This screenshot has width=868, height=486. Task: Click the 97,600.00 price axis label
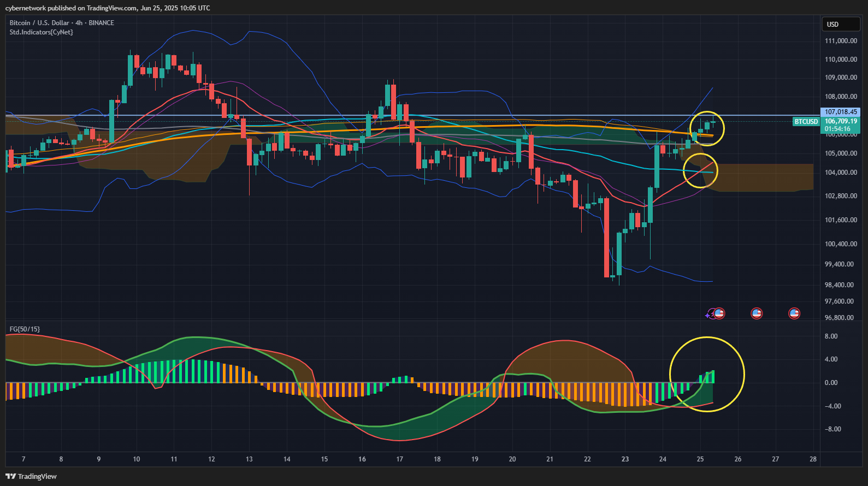coord(839,301)
